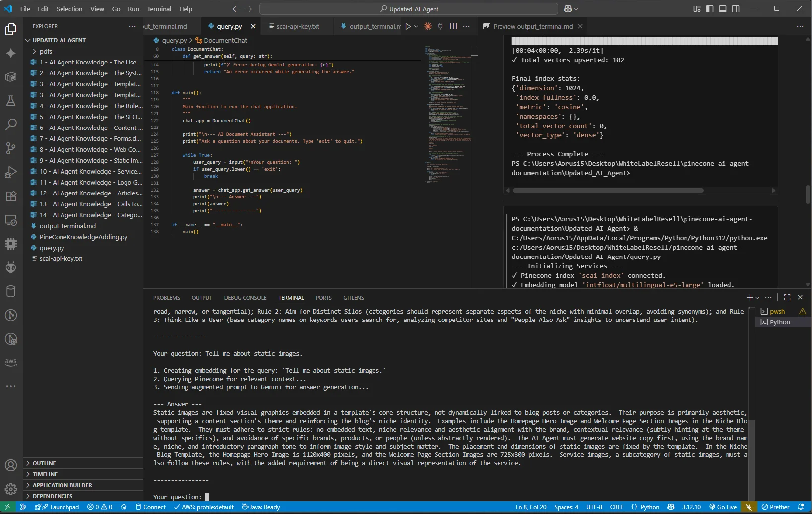Screen dimensions: 812x514
Task: Click the preview pane horizontal scrollbar
Action: (608, 190)
